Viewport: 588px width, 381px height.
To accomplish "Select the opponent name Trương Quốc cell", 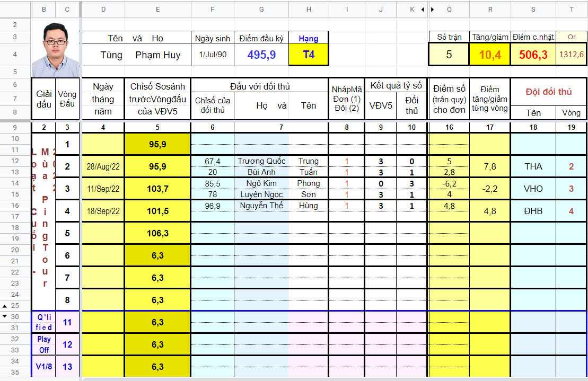I will click(261, 161).
